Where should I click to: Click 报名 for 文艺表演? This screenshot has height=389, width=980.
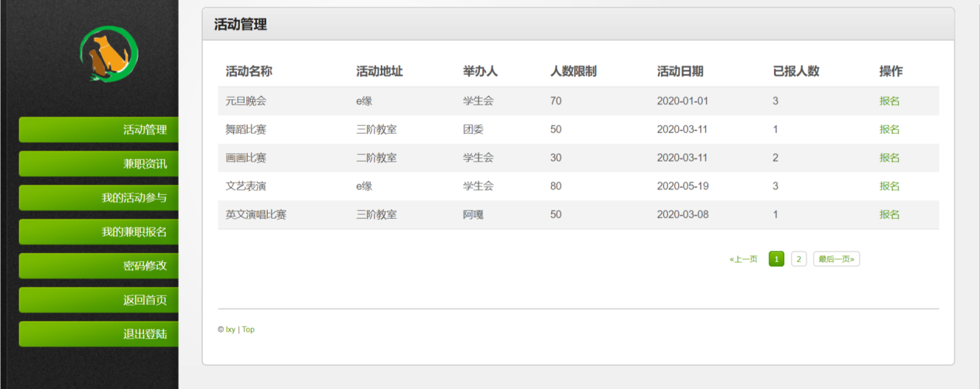[x=889, y=186]
